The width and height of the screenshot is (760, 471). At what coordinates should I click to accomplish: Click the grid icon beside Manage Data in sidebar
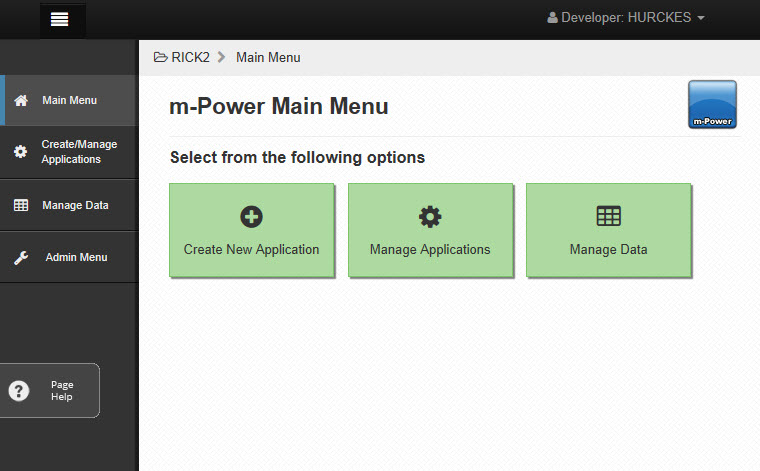tap(21, 205)
